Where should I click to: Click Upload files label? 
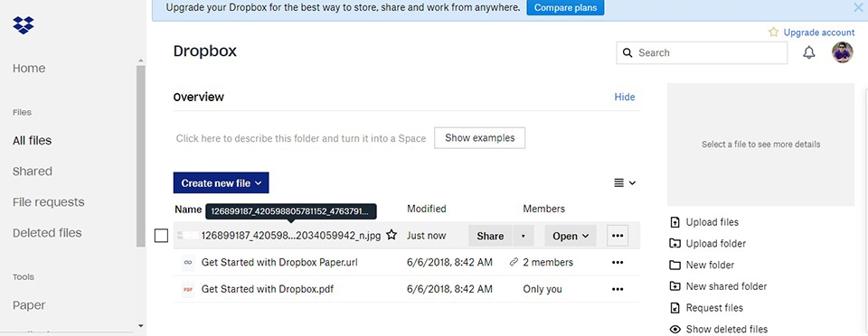(x=712, y=222)
